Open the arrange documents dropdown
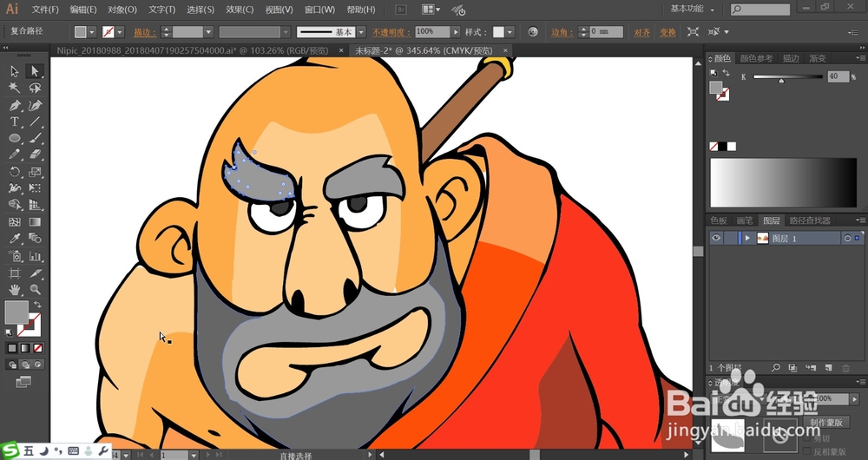This screenshot has height=460, width=868. click(x=431, y=10)
